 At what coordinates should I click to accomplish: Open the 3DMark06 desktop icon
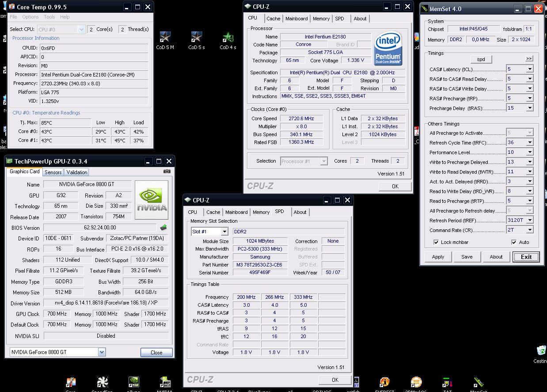point(416,383)
